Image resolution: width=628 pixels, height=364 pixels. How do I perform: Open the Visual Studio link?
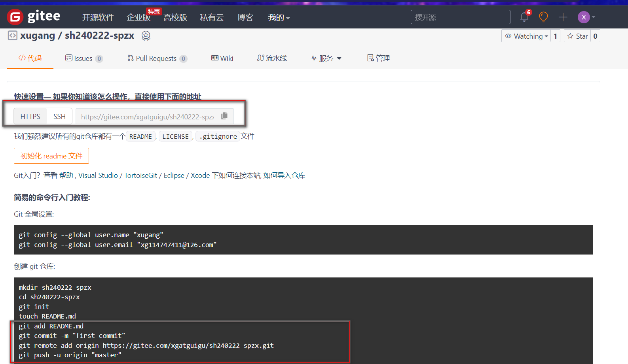(x=98, y=175)
